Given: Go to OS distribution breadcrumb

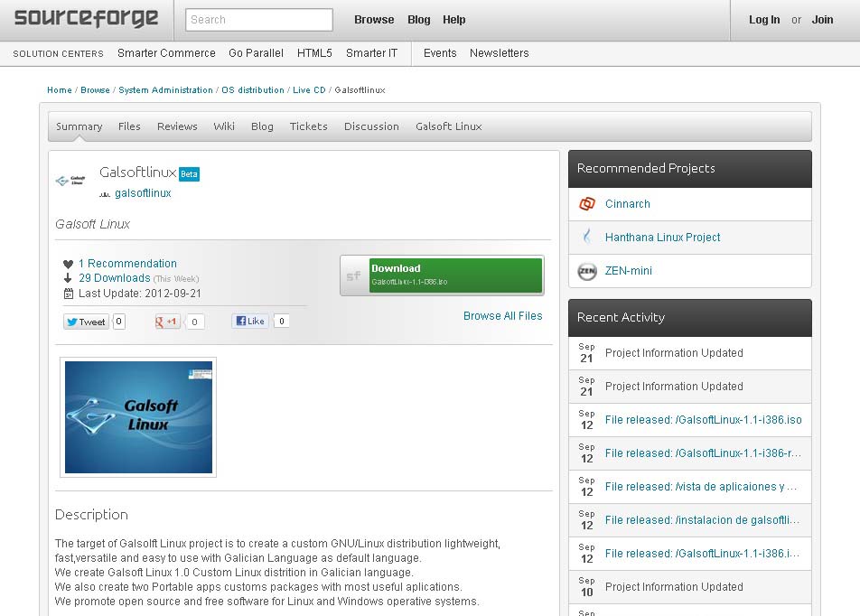Looking at the screenshot, I should (253, 90).
